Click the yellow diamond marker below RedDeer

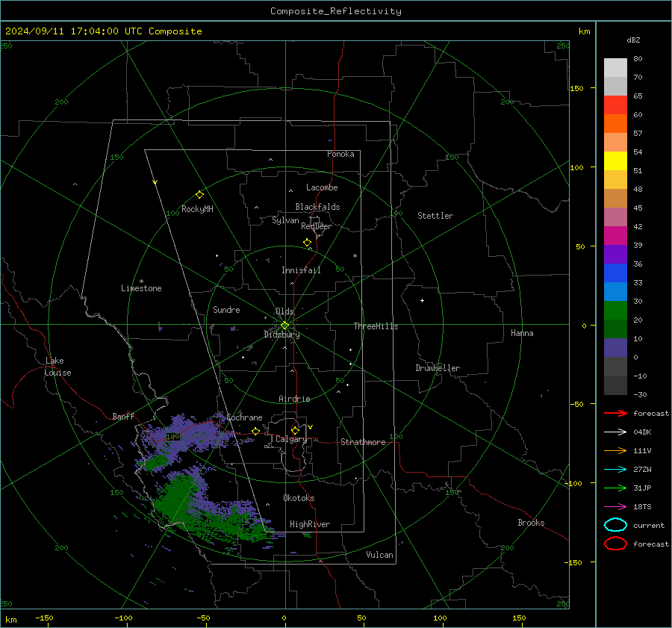pos(307,243)
